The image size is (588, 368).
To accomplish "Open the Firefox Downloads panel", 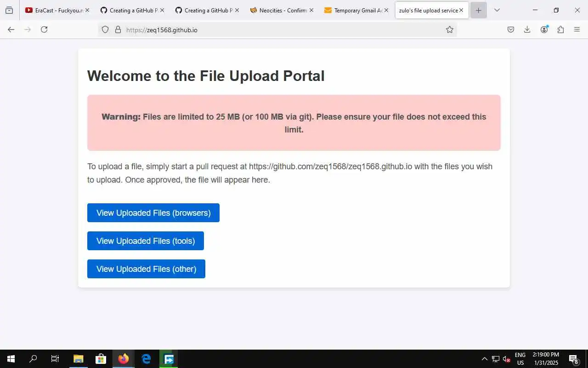I will tap(527, 29).
